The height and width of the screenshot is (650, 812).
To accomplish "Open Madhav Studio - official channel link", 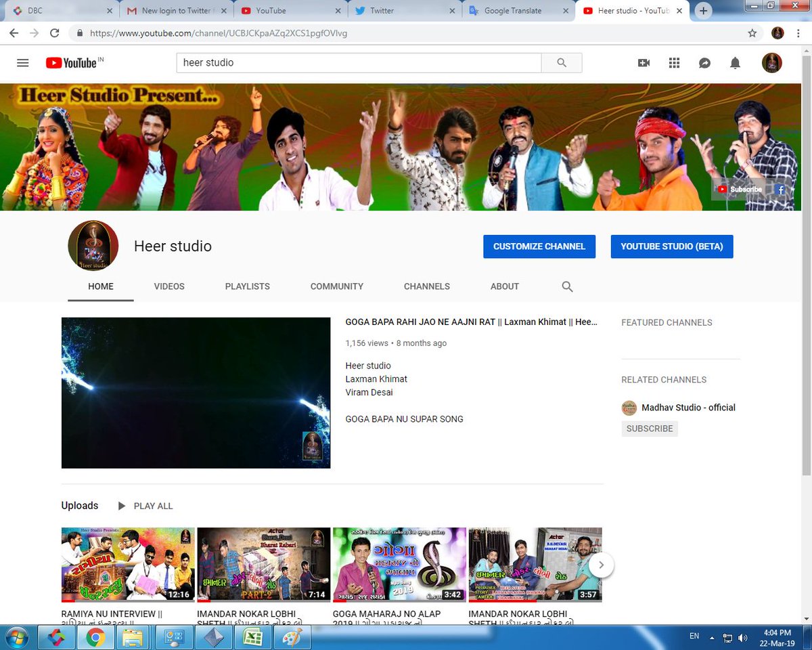I will pos(688,408).
